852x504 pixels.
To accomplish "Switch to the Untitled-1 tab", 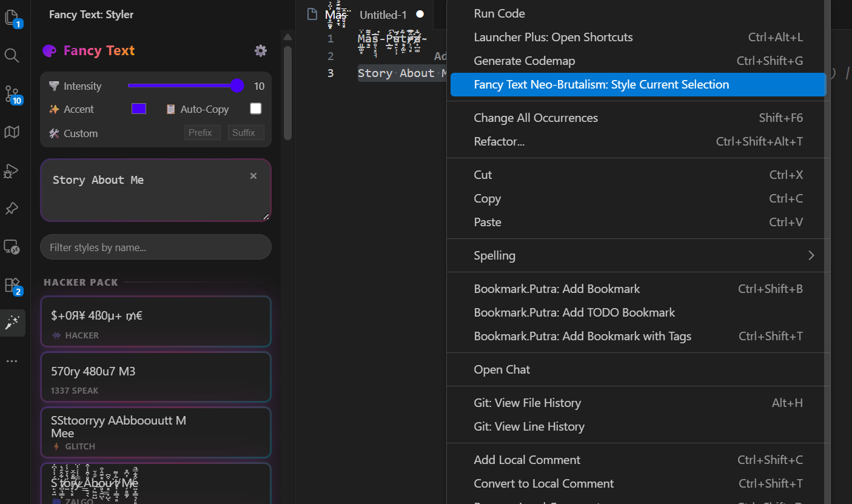I will pos(383,15).
